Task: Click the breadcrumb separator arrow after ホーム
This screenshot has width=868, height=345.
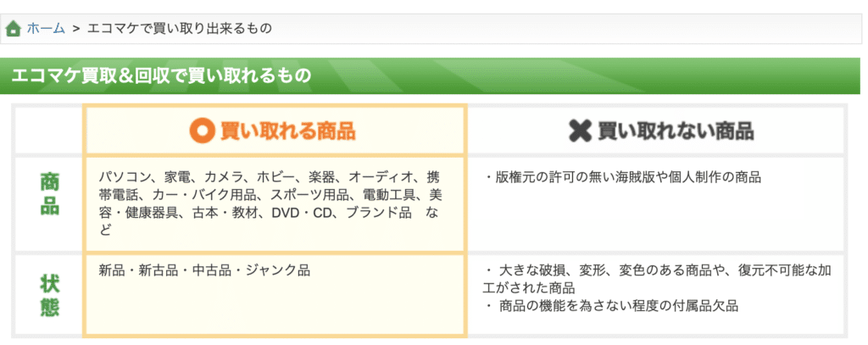Action: click(x=76, y=28)
